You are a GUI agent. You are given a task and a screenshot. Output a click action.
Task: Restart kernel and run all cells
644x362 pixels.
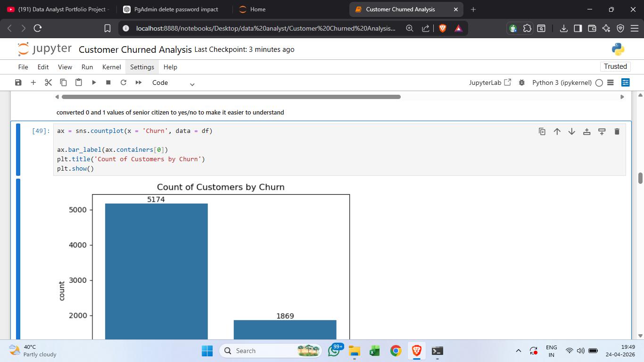point(139,82)
